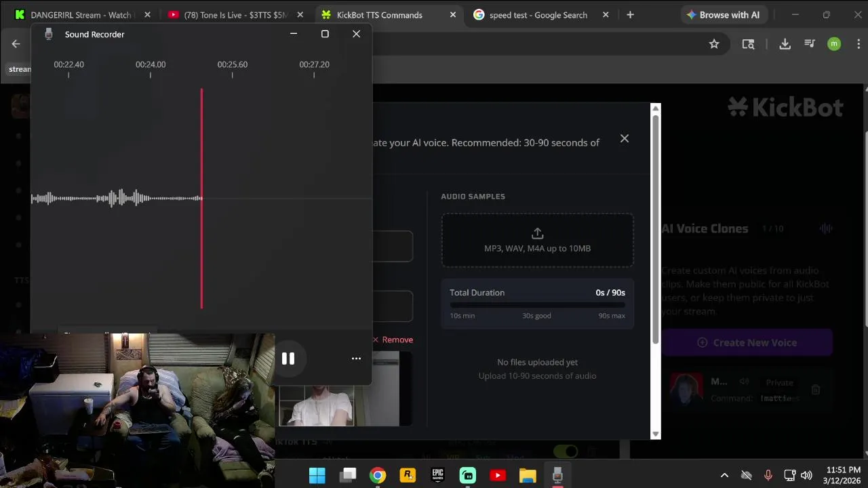Close the Tone Is Live tab
This screenshot has width=868, height=488.
(x=300, y=15)
